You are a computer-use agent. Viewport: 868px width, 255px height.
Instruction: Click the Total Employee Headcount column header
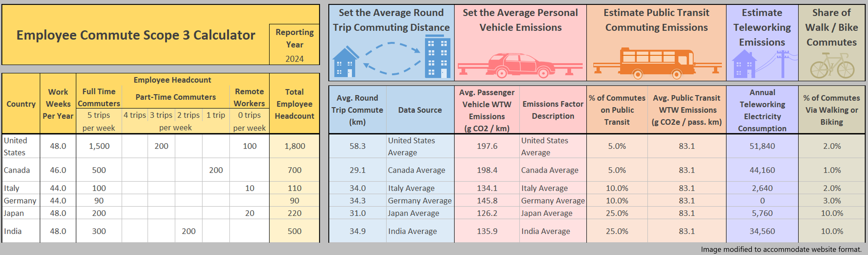295,104
